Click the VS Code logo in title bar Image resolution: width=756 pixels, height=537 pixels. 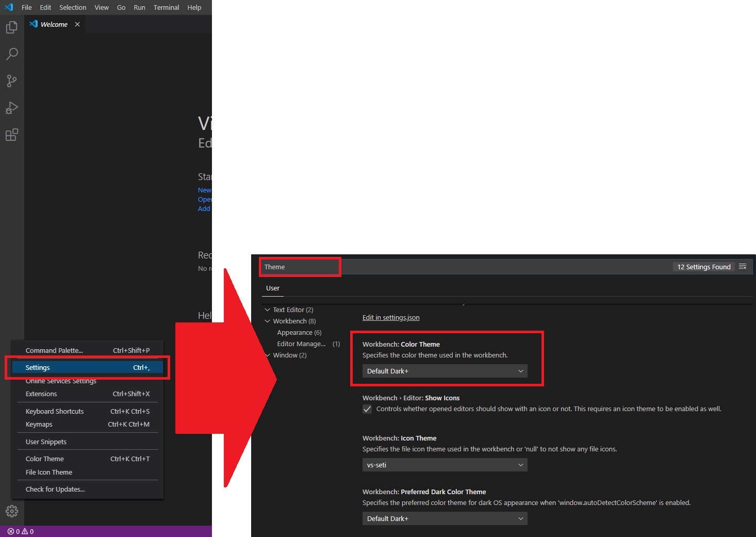point(9,7)
